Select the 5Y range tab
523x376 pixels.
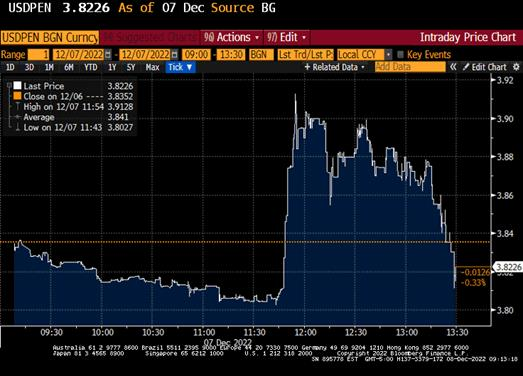131,67
